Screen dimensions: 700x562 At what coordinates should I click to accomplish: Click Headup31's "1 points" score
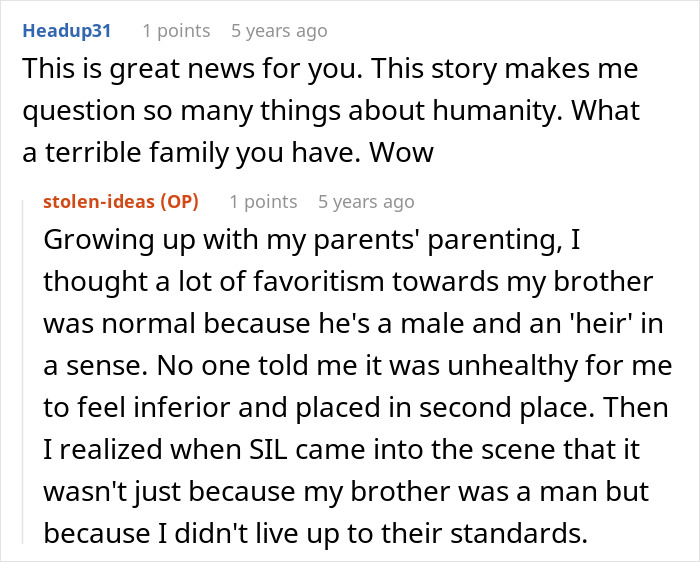pyautogui.click(x=176, y=31)
